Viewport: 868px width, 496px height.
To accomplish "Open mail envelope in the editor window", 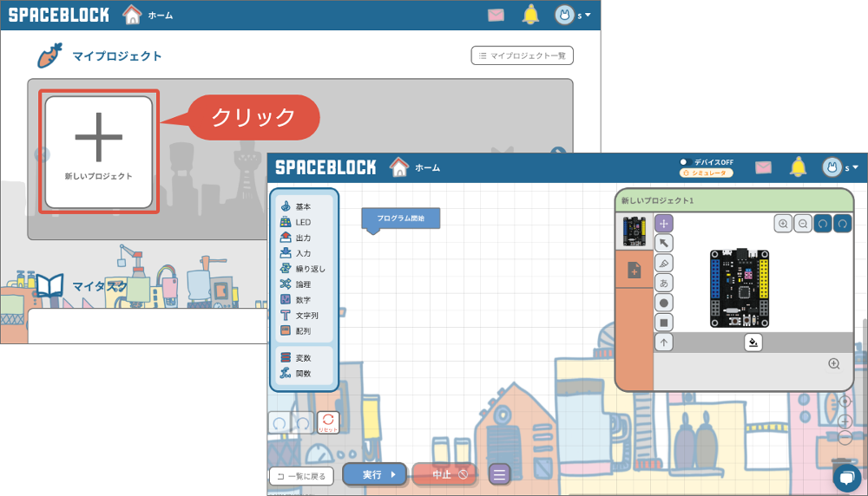I will tap(763, 167).
